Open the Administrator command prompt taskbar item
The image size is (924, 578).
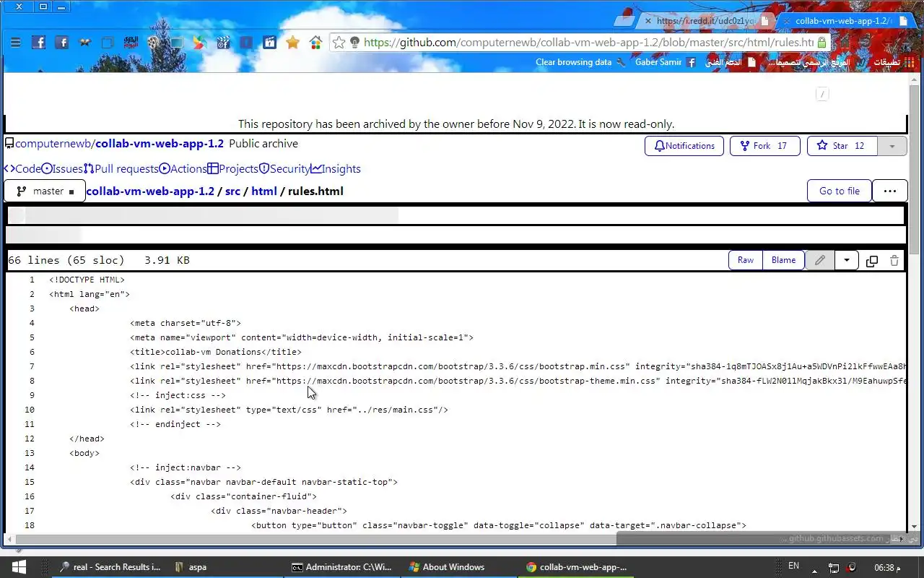[x=342, y=567]
